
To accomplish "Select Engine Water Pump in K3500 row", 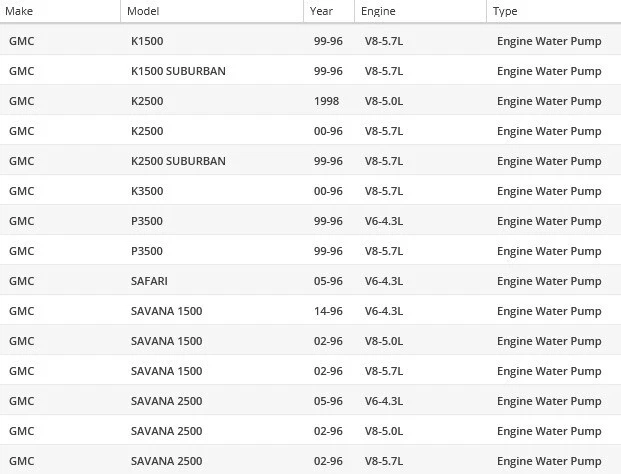I will pos(549,191).
